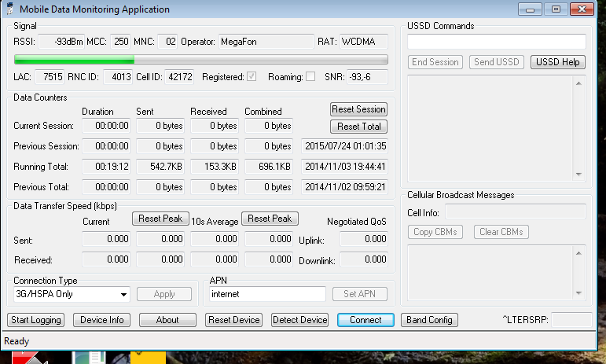Click the MNC value 02
Viewport: 606px width, 364px height.
pyautogui.click(x=167, y=42)
